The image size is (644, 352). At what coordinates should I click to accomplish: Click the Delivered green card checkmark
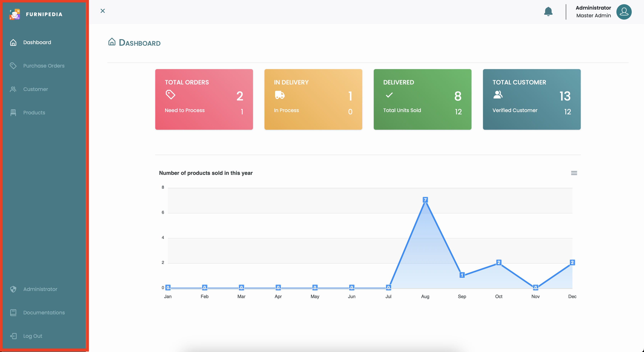[x=389, y=95]
